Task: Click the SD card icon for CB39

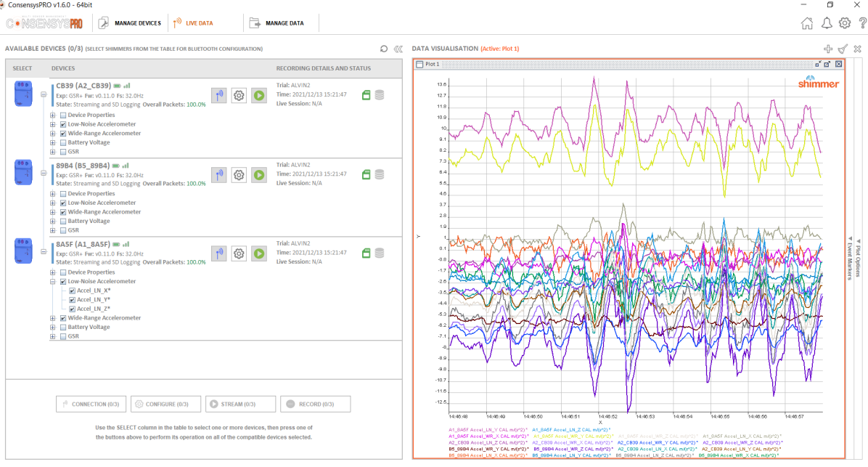Action: point(366,95)
